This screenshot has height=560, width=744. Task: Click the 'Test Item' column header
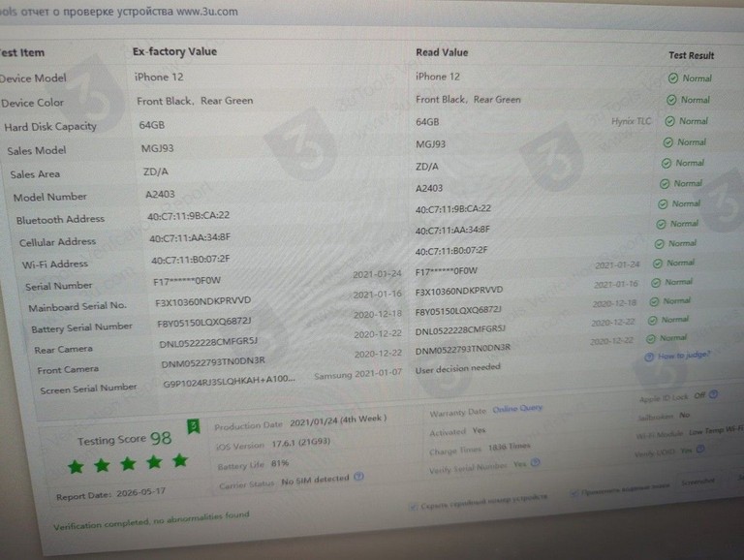(22, 52)
